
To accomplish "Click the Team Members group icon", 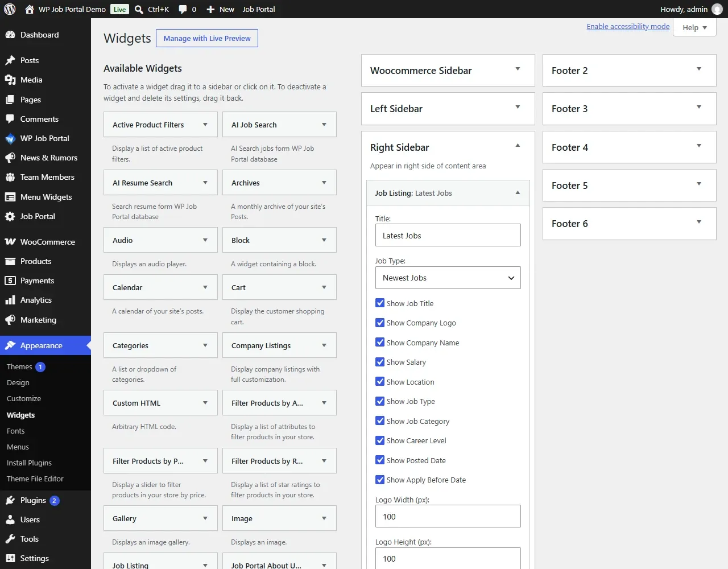I will pos(10,177).
